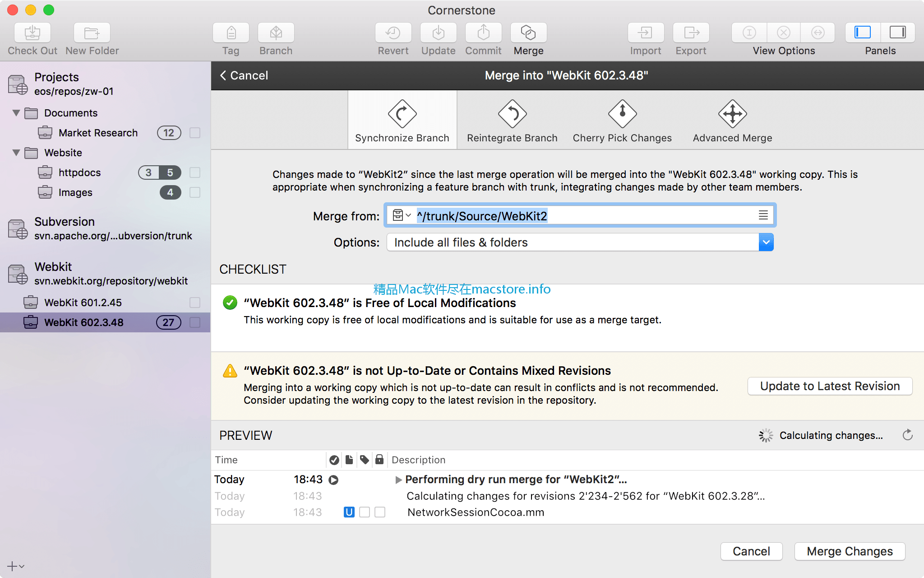Image resolution: width=924 pixels, height=578 pixels.
Task: Click the warning triangle icon
Action: coord(230,371)
